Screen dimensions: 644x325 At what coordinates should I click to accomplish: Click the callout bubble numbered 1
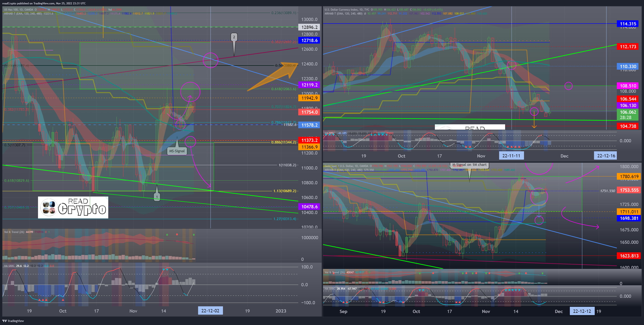point(157,197)
